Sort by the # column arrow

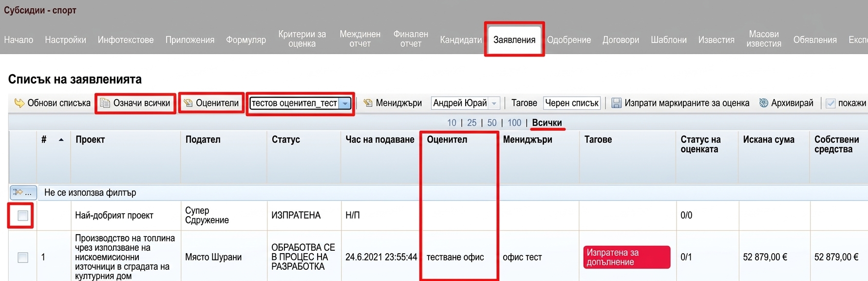pyautogui.click(x=61, y=140)
